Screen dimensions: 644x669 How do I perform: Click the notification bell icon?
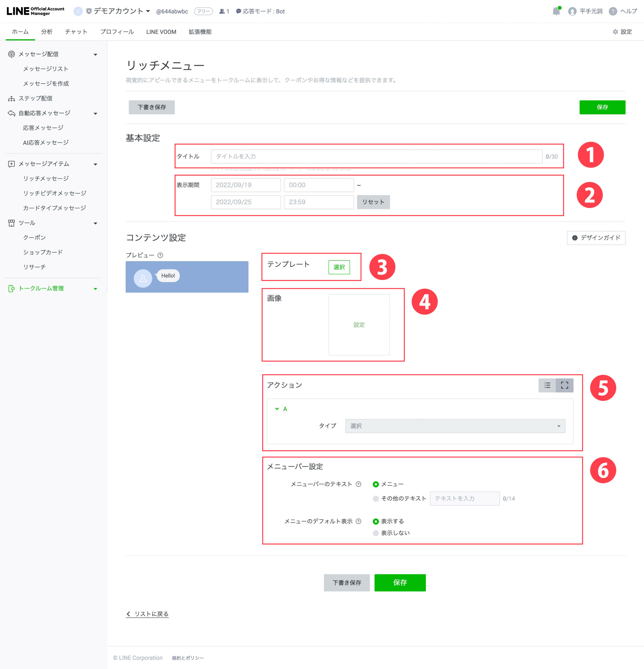point(556,11)
